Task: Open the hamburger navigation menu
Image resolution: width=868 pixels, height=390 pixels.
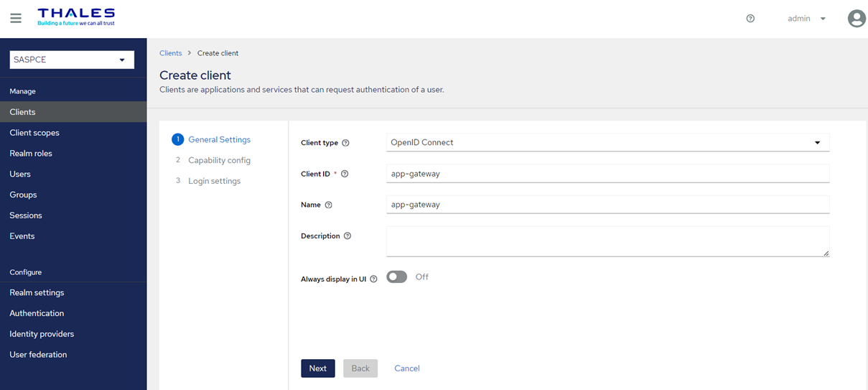Action: point(15,19)
